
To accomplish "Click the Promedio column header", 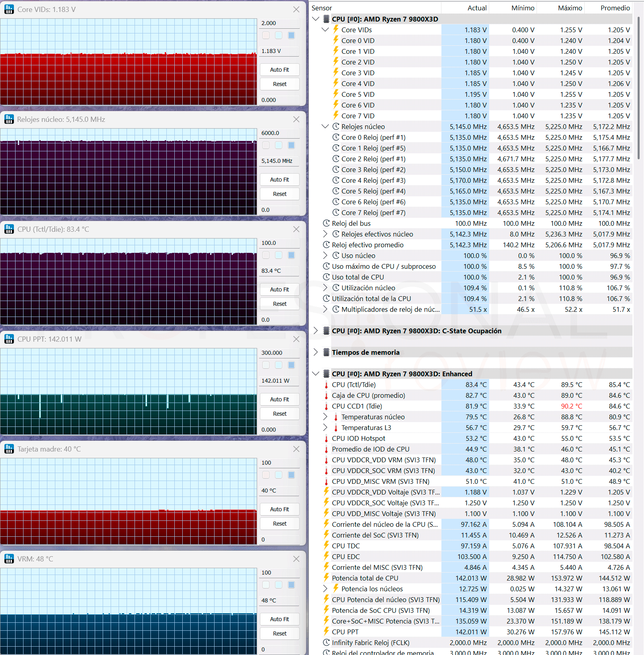I will (x=608, y=8).
